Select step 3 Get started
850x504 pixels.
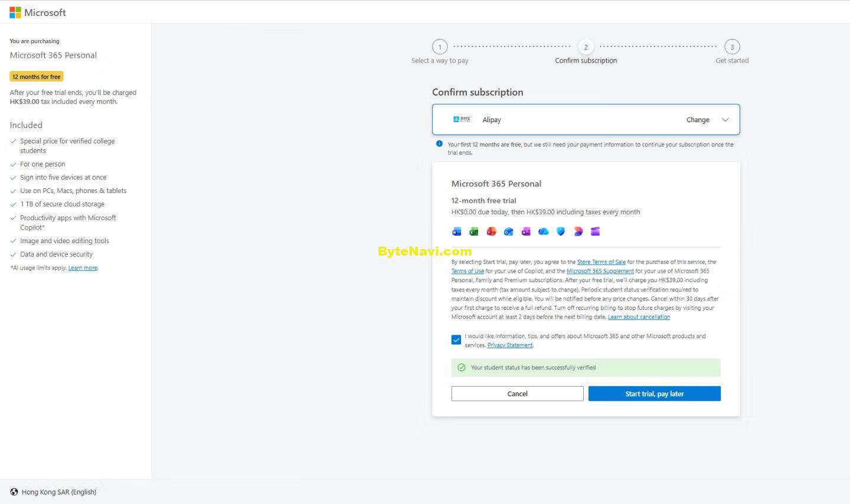tap(732, 47)
